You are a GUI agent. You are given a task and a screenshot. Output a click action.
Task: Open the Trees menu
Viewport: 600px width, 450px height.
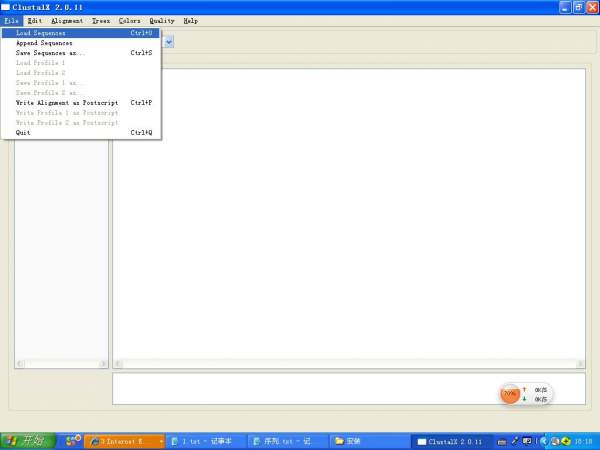(101, 21)
